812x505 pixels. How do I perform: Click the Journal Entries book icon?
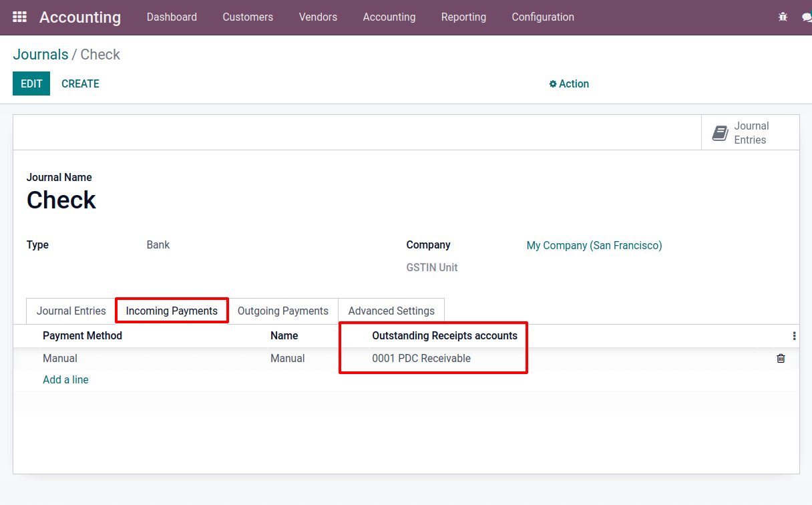point(720,133)
